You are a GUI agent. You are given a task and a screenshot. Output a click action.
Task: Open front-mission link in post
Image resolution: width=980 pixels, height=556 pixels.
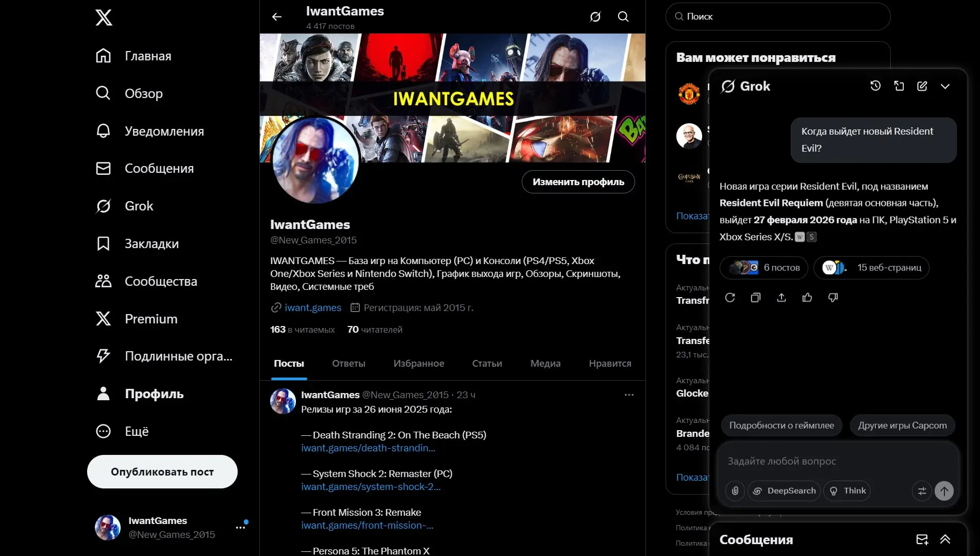click(367, 526)
